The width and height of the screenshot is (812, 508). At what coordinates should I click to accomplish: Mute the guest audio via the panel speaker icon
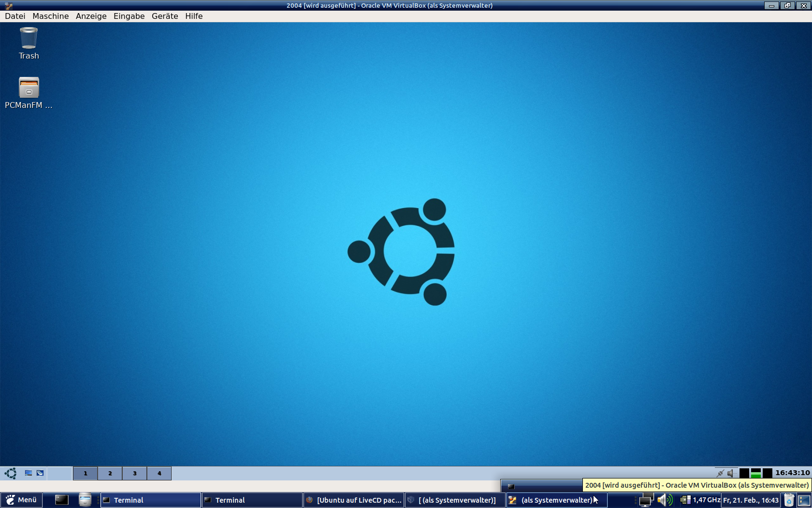(x=730, y=473)
